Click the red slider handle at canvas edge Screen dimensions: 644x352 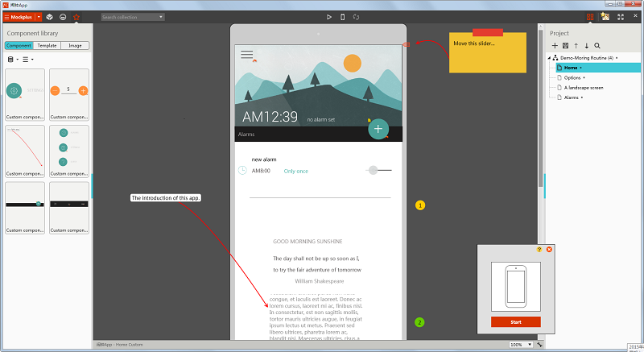[407, 44]
